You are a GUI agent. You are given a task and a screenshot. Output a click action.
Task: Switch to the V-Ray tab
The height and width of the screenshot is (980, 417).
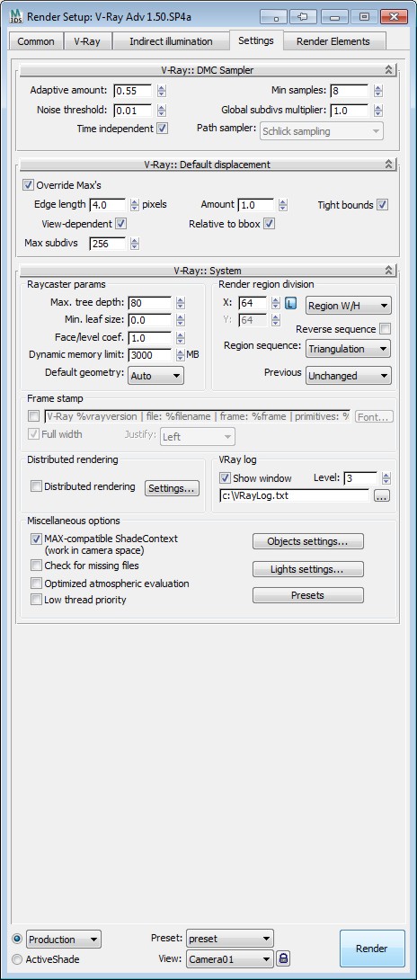89,42
